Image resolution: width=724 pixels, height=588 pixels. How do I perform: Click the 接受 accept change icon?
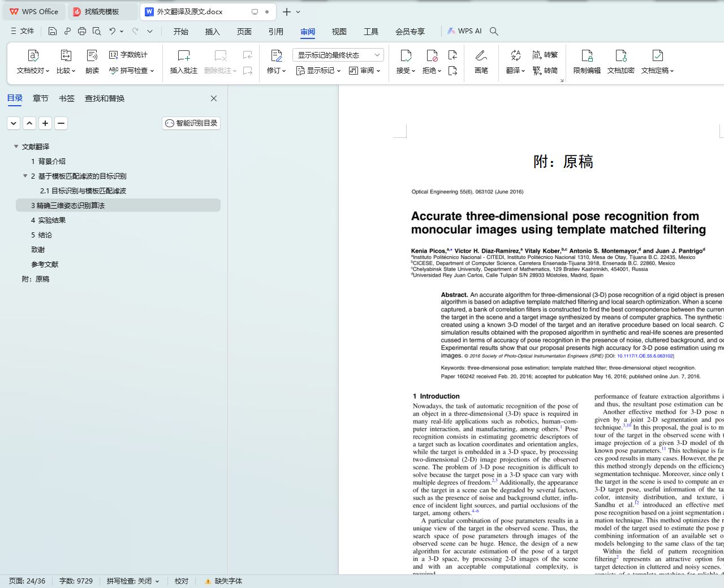pyautogui.click(x=406, y=55)
